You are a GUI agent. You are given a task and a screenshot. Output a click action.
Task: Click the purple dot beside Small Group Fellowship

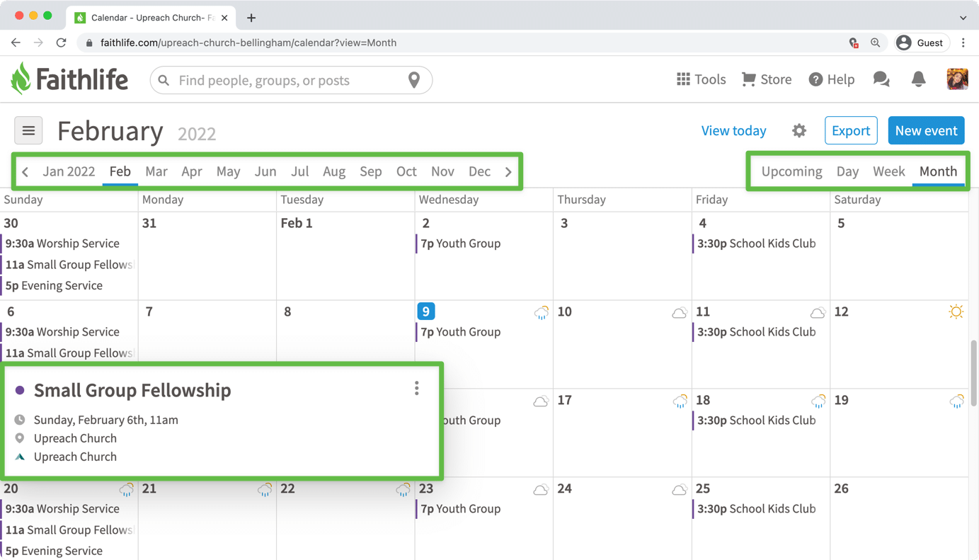(x=20, y=390)
